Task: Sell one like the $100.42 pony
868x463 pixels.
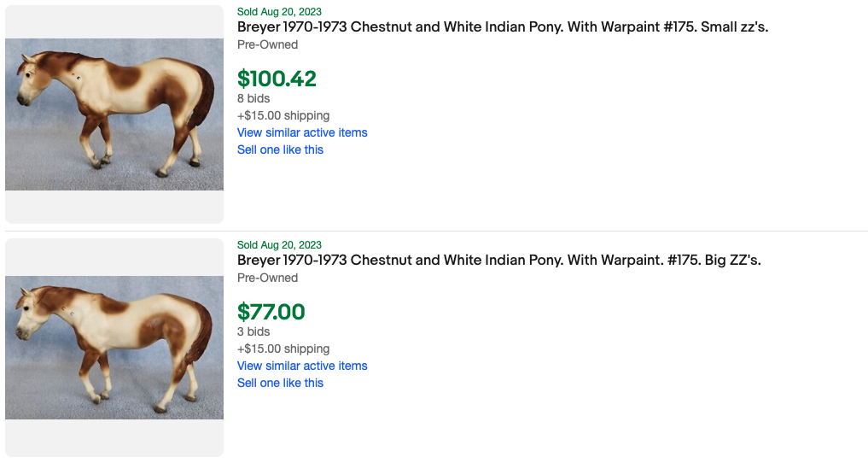Action: [280, 149]
